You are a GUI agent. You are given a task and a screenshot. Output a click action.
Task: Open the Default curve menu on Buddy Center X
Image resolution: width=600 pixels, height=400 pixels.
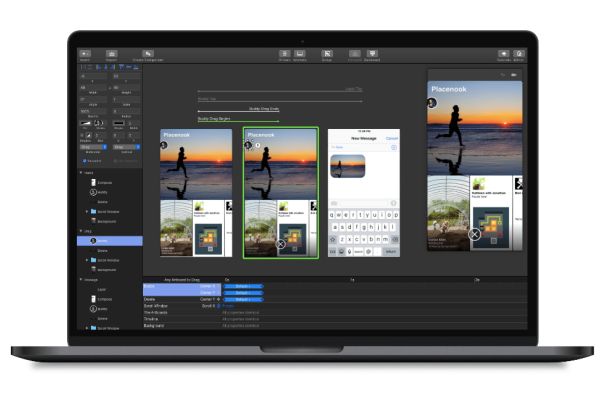(x=243, y=286)
